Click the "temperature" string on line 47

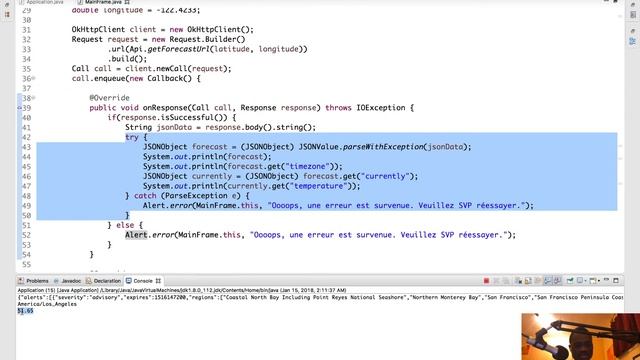coord(318,186)
